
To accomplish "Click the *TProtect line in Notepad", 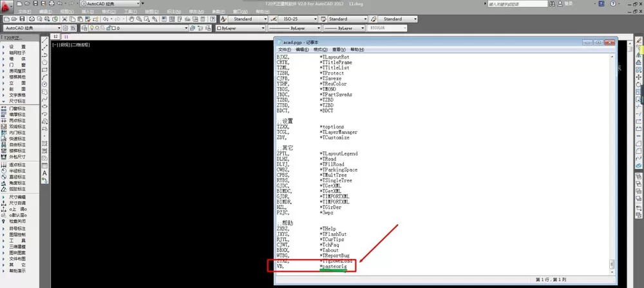I will coord(332,73).
